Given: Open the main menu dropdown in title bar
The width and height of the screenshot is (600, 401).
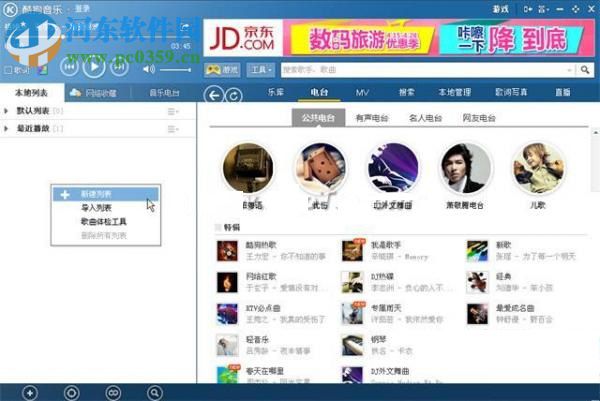Looking at the screenshot, I should [543, 9].
